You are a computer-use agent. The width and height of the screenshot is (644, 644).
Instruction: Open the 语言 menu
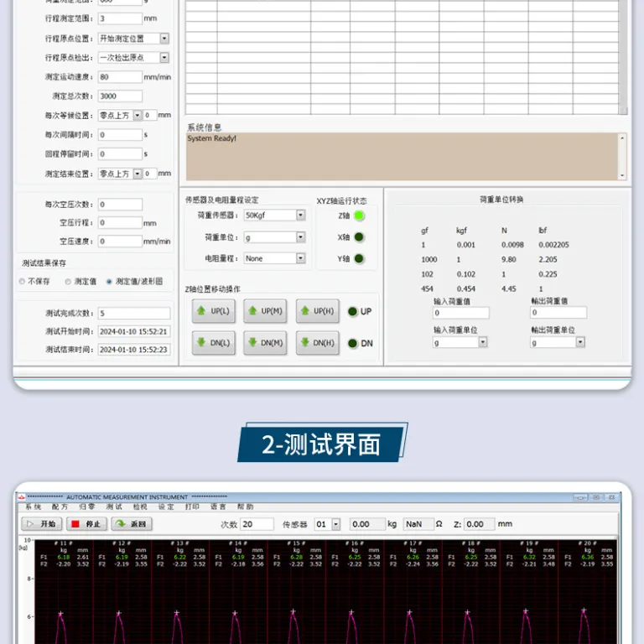218,506
